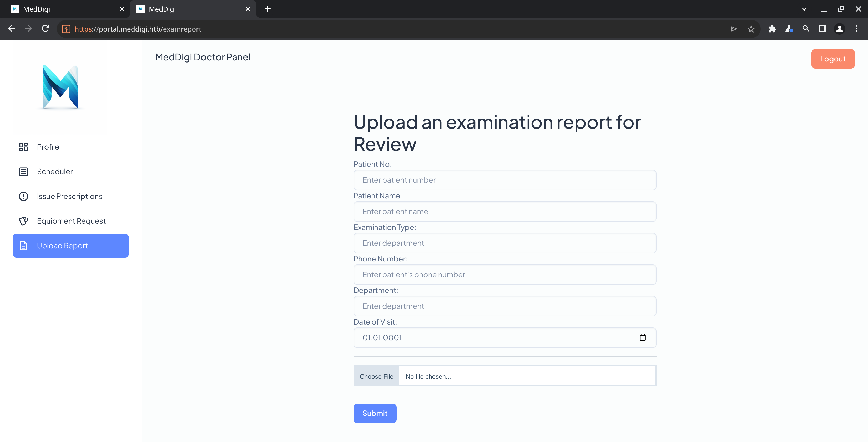Click the send/share arrow icon in address bar

click(x=734, y=29)
